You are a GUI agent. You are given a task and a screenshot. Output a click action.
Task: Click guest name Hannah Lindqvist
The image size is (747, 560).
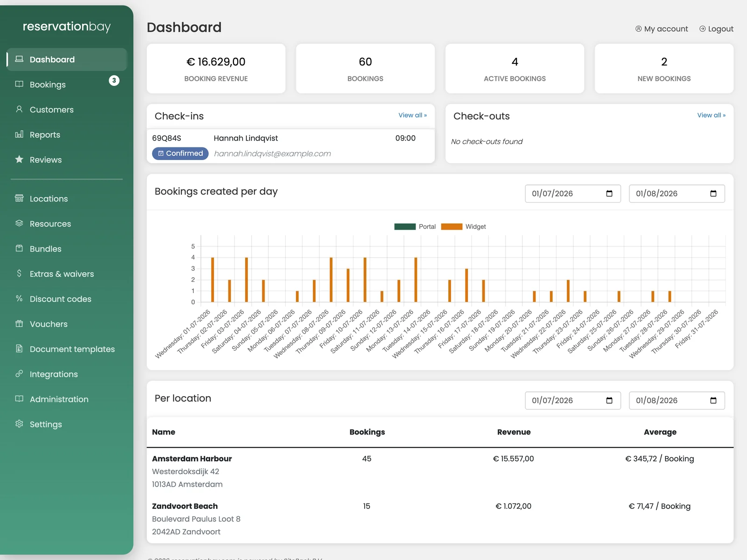pos(246,138)
